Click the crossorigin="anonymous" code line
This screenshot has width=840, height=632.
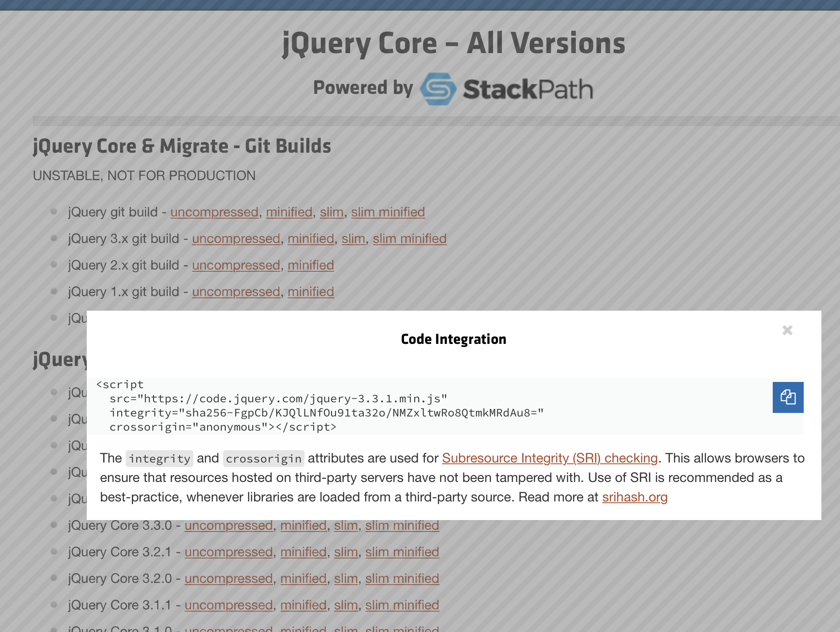pyautogui.click(x=223, y=427)
